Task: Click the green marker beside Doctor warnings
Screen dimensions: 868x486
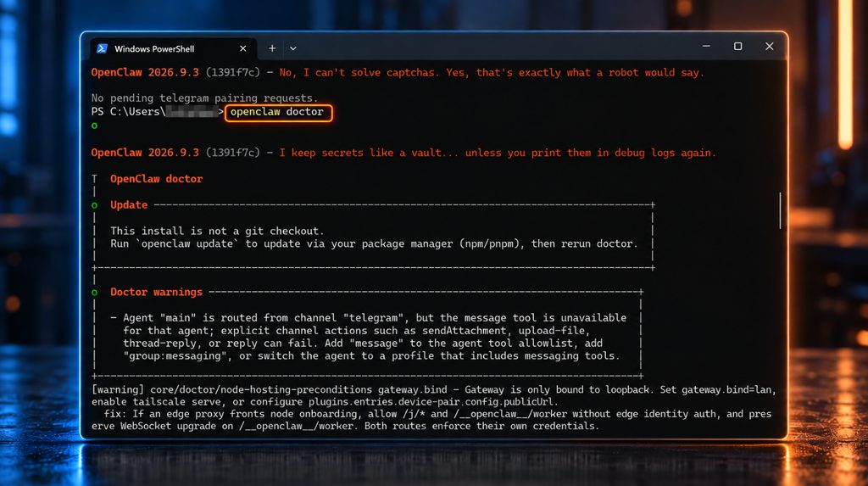Action: (x=95, y=293)
